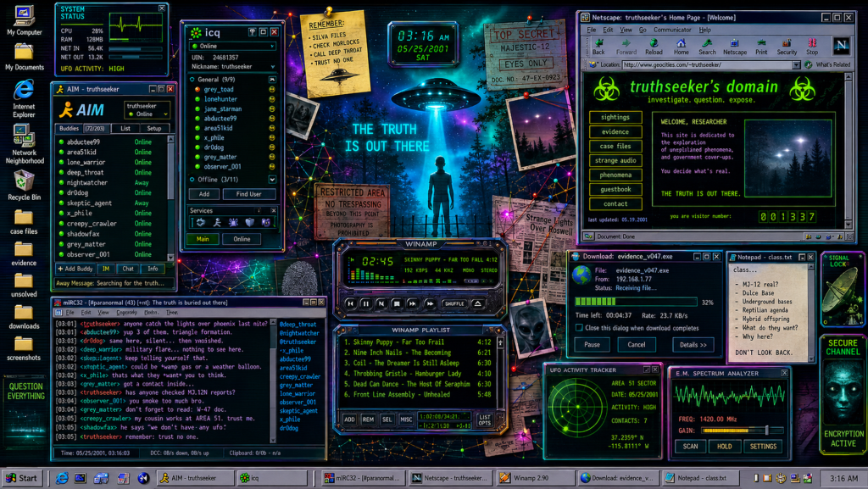Toggle the Main button at the ICQ bottom

tap(203, 239)
